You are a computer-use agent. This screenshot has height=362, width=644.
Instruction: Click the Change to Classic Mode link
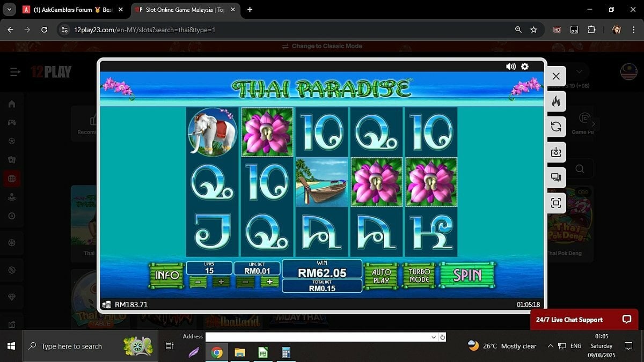click(x=322, y=46)
